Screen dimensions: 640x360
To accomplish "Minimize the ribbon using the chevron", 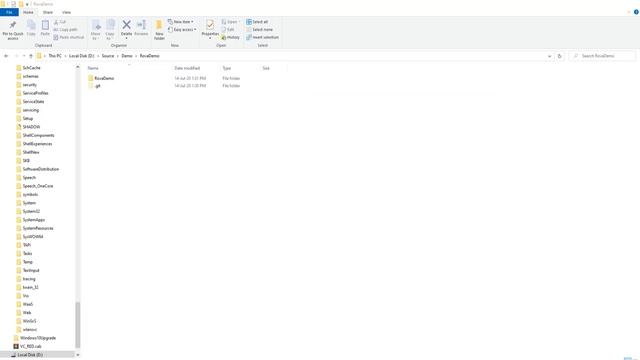I will tap(629, 12).
